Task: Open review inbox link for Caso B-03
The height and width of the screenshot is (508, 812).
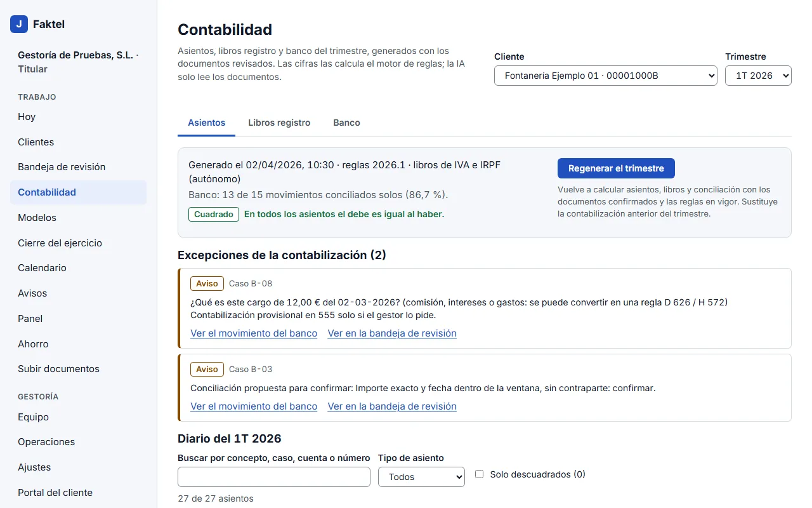Action: (392, 406)
